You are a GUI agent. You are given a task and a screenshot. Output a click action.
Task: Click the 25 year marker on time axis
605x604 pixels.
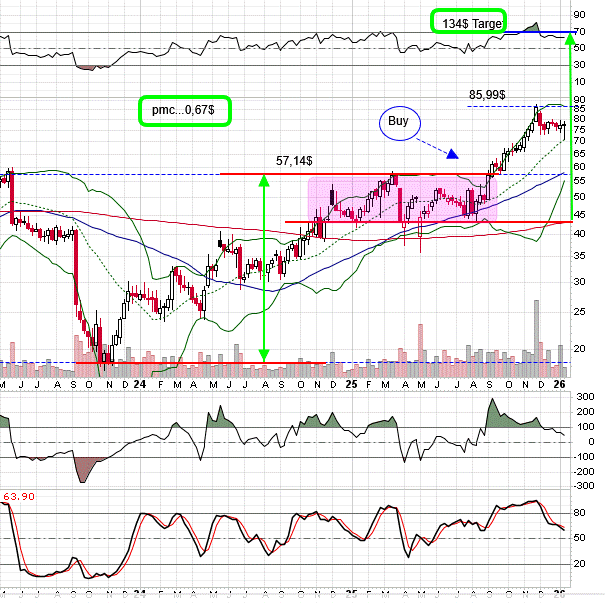(351, 385)
